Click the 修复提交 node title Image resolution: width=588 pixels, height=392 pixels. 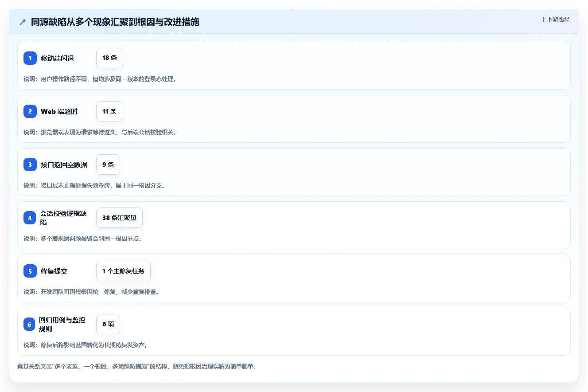[54, 271]
